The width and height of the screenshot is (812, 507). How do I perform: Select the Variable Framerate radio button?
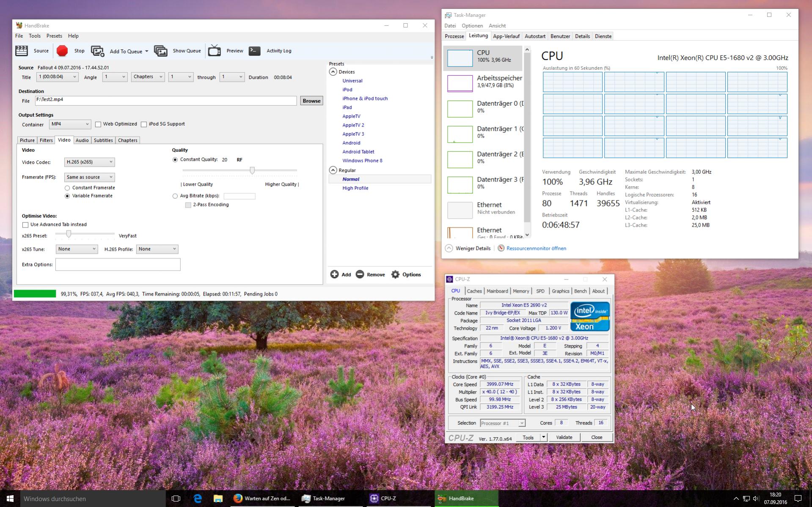click(67, 196)
